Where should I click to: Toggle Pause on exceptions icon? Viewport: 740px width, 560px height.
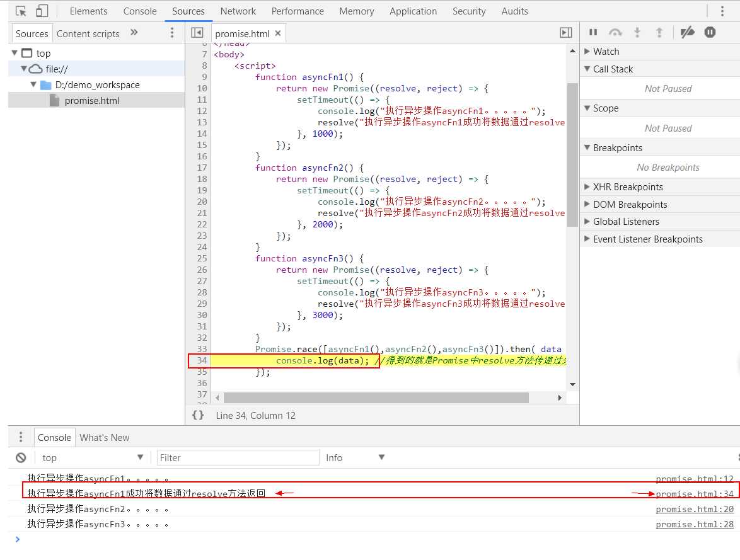pyautogui.click(x=710, y=32)
